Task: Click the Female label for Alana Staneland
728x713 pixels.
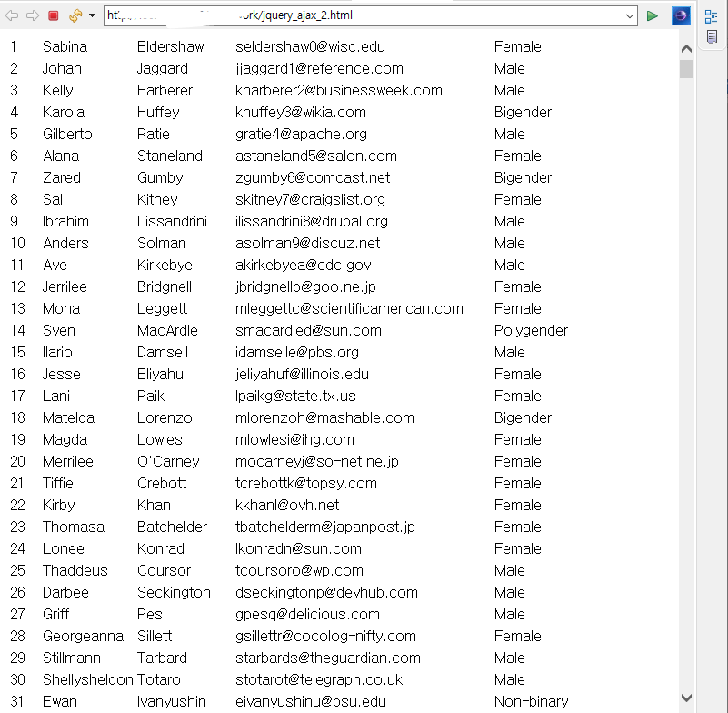Action: (x=517, y=156)
